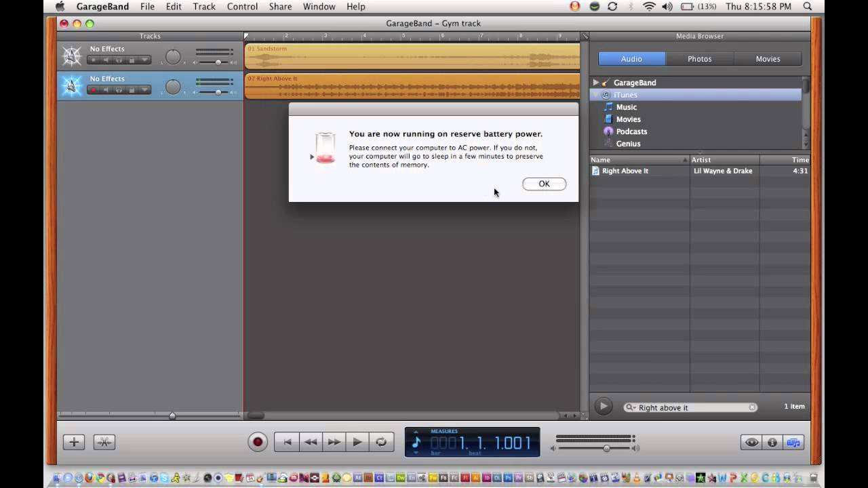Play the project from transport bar

357,442
